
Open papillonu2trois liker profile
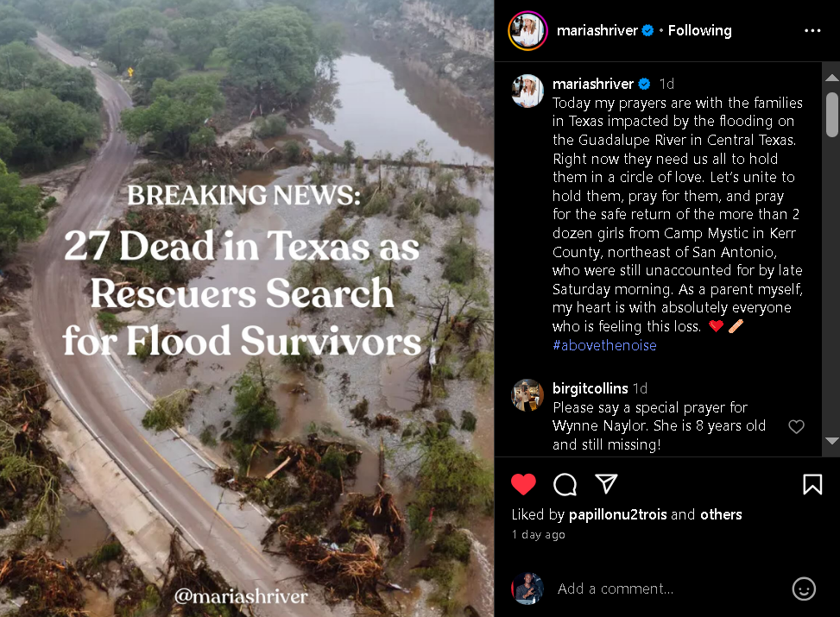pos(617,514)
